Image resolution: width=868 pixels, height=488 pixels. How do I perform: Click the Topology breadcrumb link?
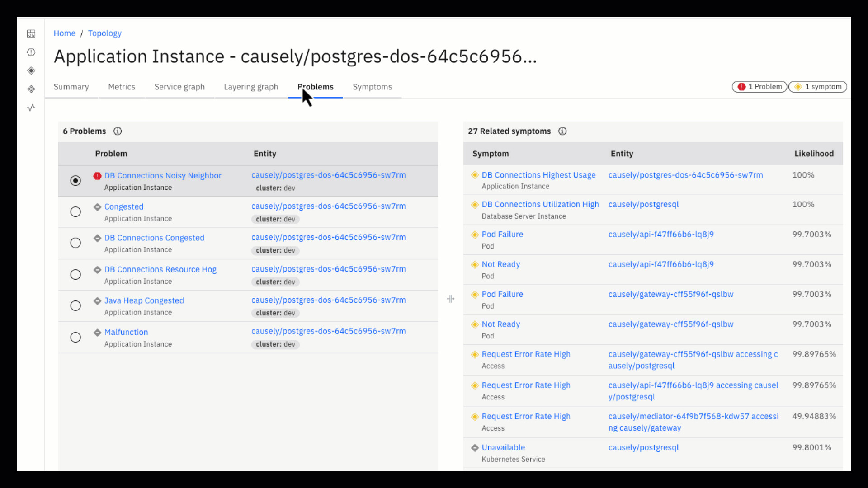(x=104, y=33)
